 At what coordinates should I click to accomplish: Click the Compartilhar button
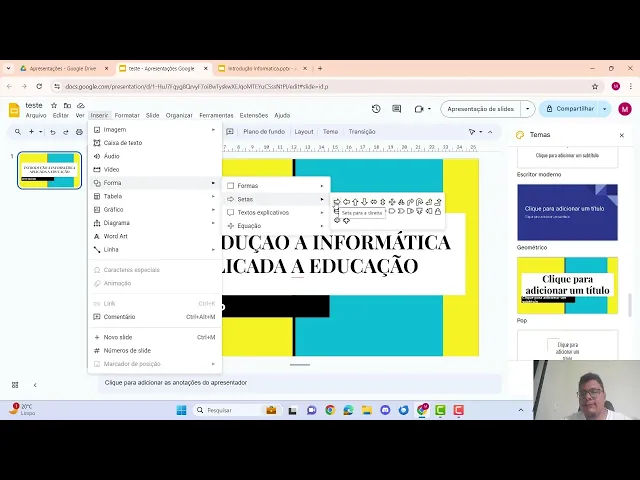pyautogui.click(x=570, y=109)
